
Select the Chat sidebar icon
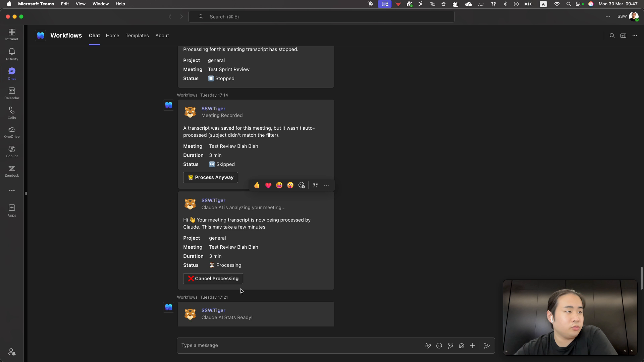coord(12,73)
